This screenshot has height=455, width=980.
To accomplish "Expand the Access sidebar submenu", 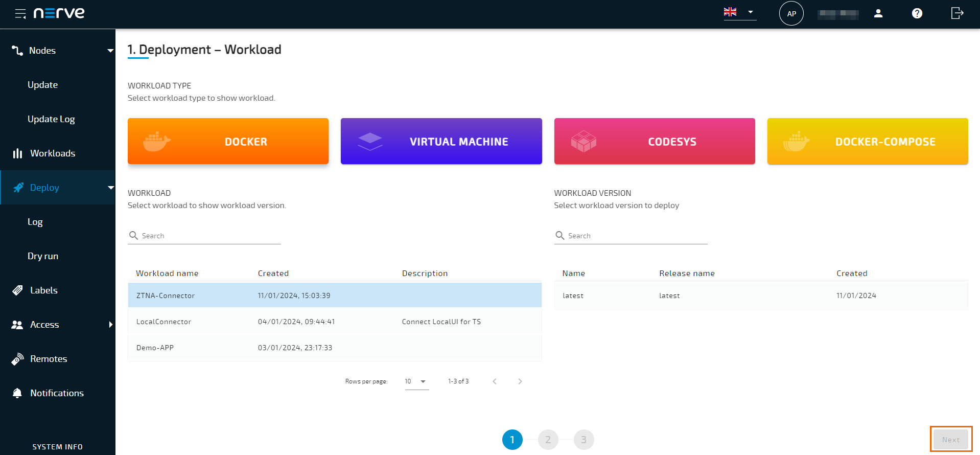I will point(110,325).
